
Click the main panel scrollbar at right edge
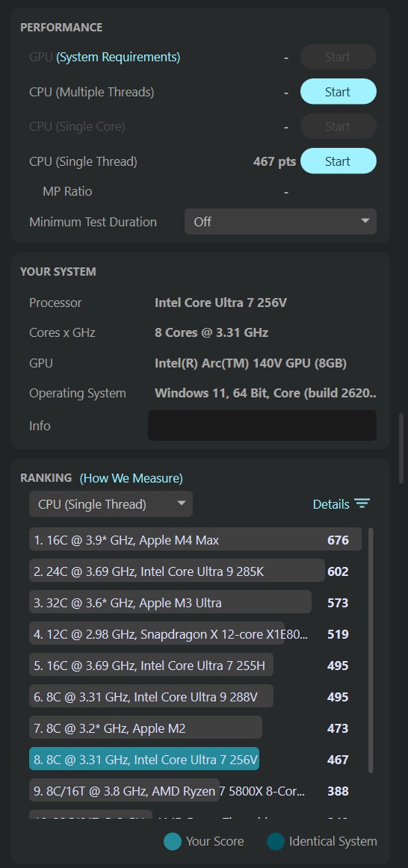tap(401, 448)
